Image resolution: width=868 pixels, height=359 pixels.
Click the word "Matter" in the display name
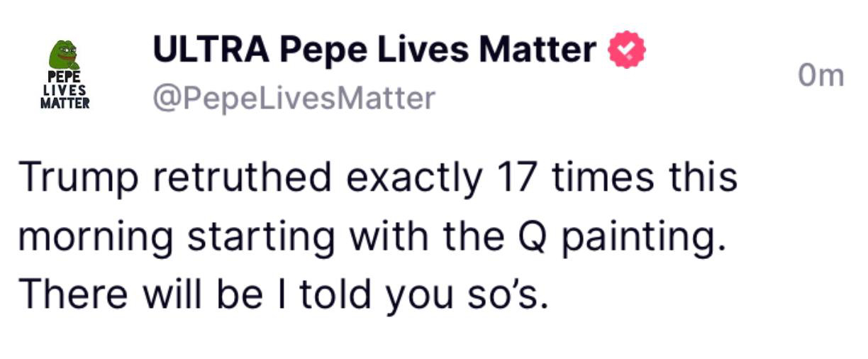click(538, 50)
